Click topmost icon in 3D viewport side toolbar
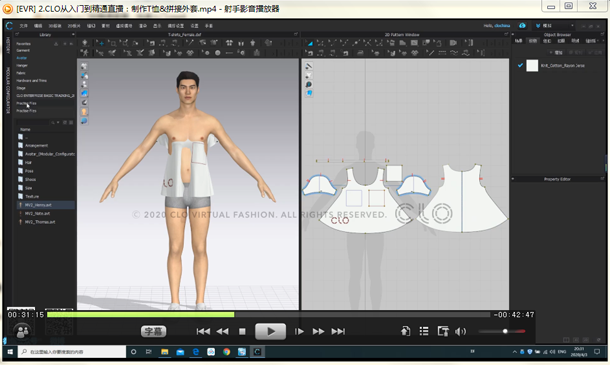Screen dimensions: 610x365 click(x=84, y=67)
